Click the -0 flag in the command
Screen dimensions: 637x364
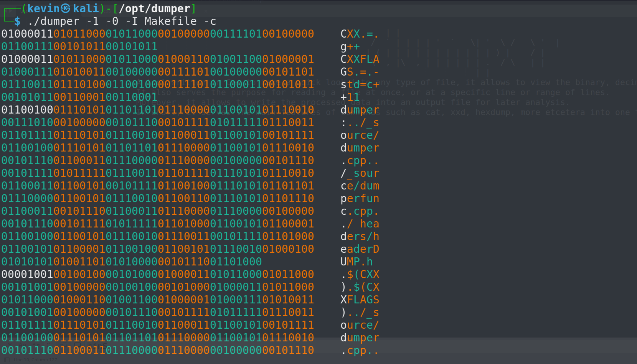pyautogui.click(x=112, y=21)
